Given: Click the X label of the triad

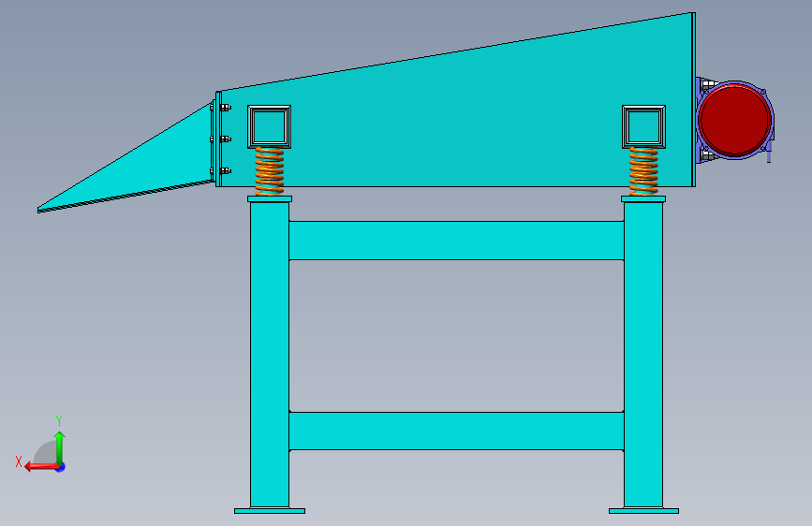Looking at the screenshot, I should pyautogui.click(x=19, y=461).
